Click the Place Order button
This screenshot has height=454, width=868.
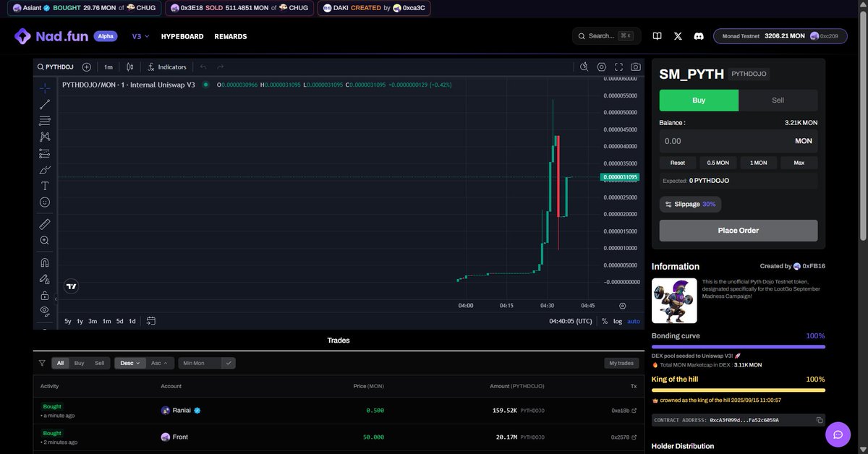(x=739, y=231)
